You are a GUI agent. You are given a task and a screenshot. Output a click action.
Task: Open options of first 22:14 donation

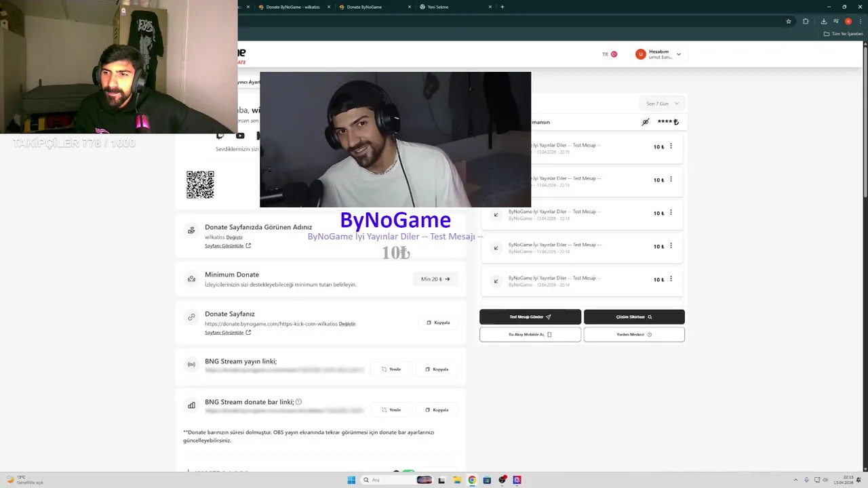(671, 213)
